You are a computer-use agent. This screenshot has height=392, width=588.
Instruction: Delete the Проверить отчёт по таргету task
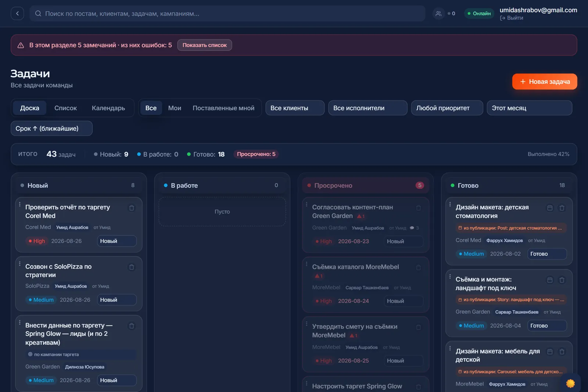tap(132, 208)
